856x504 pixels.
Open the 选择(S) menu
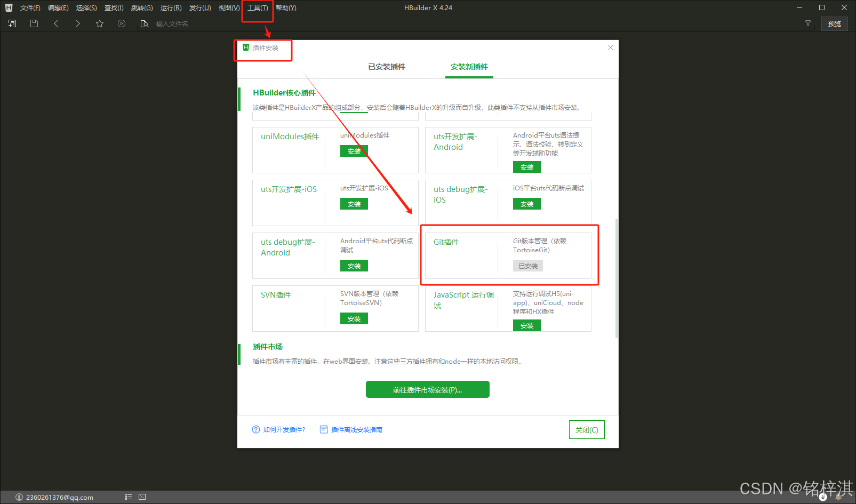pyautogui.click(x=86, y=8)
